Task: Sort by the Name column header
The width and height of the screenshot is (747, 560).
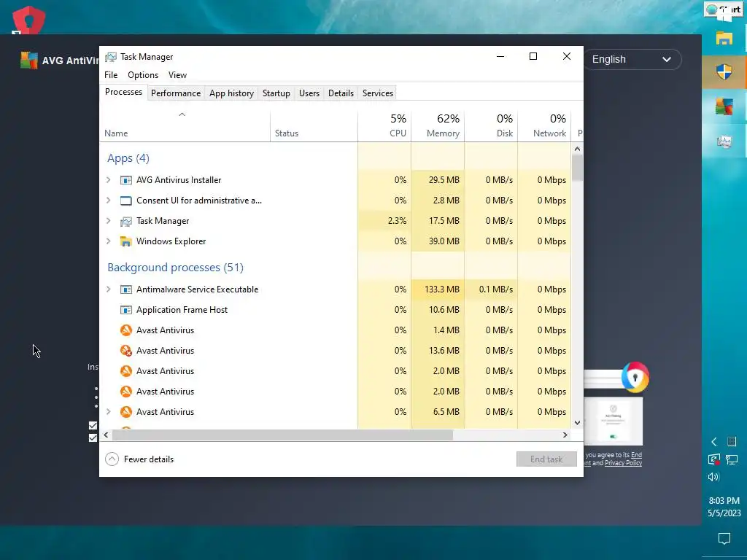Action: coord(185,125)
